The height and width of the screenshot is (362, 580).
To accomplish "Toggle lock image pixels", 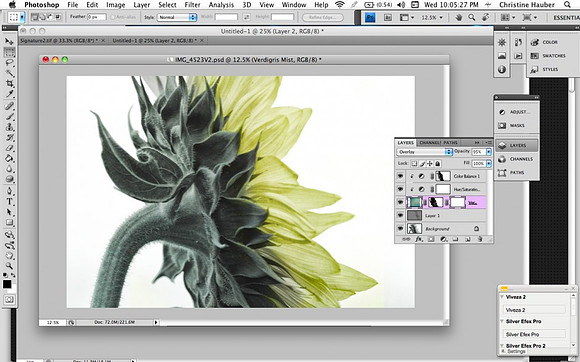I will [422, 163].
